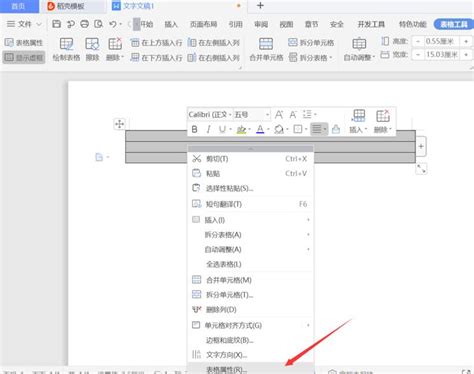Switch to the 引用 ribbon tab
The image size is (474, 374).
(235, 24)
